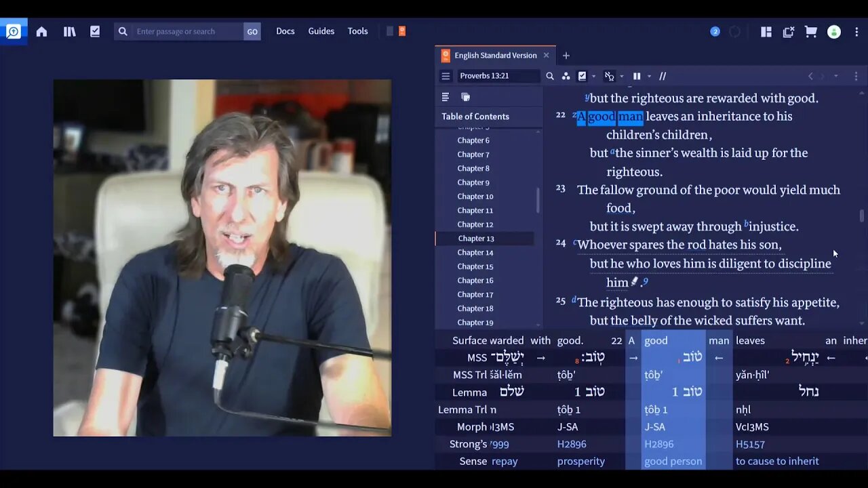This screenshot has height=488, width=868.
Task: Navigate forward with the right arrow
Action: 823,76
